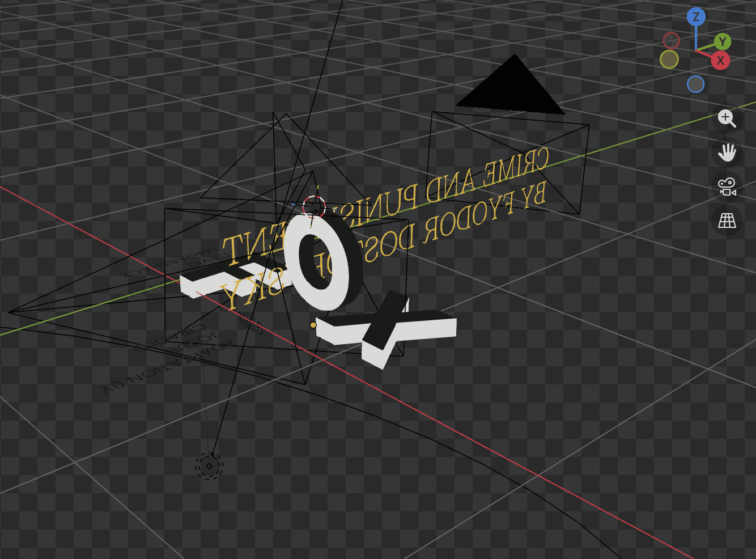Activate the zoom magnifier viewport button

click(x=727, y=118)
